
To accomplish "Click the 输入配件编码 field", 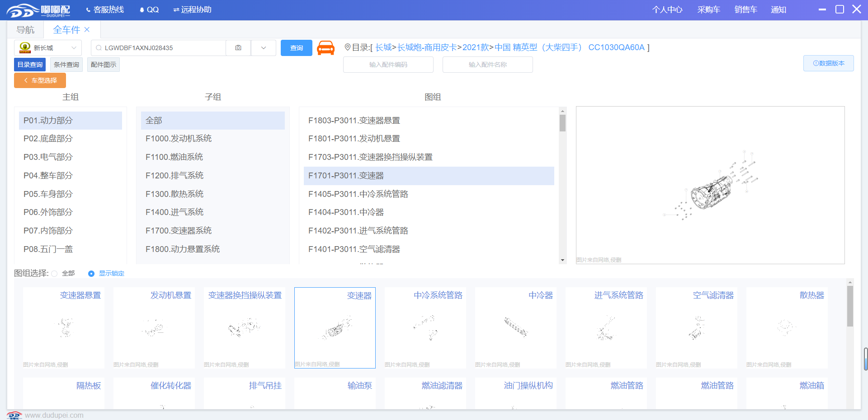I will [x=388, y=65].
